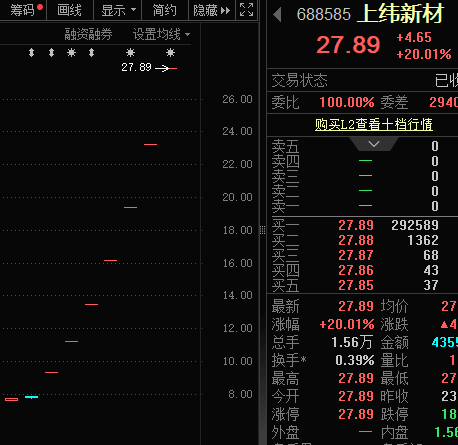Click the rightmost starburst marker above chart
This screenshot has width=458, height=445.
tap(170, 53)
